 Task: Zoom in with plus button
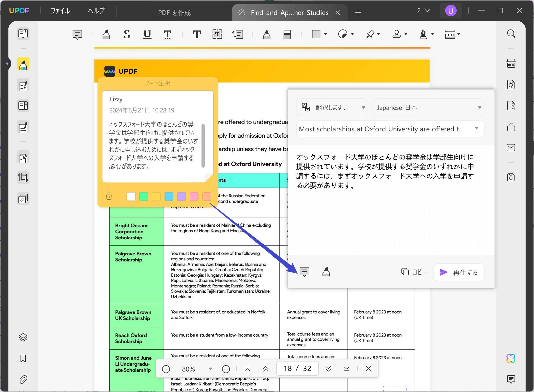tap(226, 369)
